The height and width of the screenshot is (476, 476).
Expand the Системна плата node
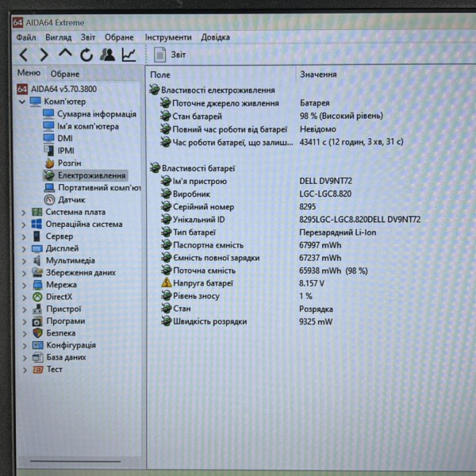[24, 213]
